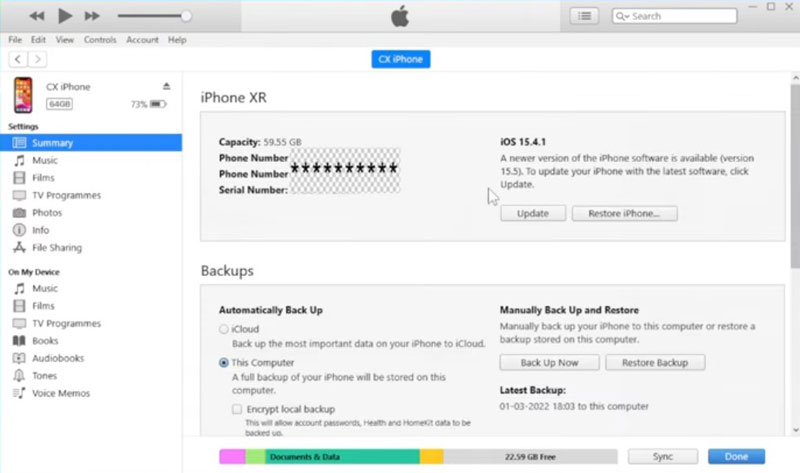This screenshot has height=473, width=800.
Task: Select Music icon under On My Device
Action: point(19,288)
